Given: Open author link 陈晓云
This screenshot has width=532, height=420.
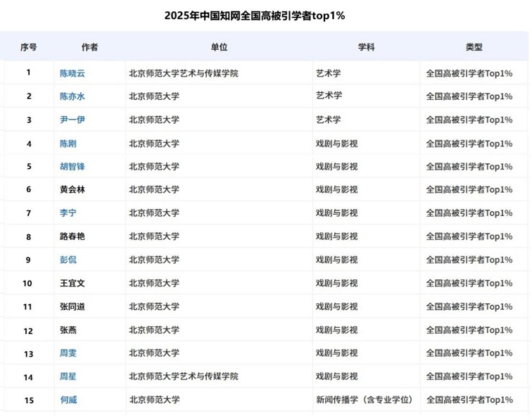Looking at the screenshot, I should (x=72, y=73).
